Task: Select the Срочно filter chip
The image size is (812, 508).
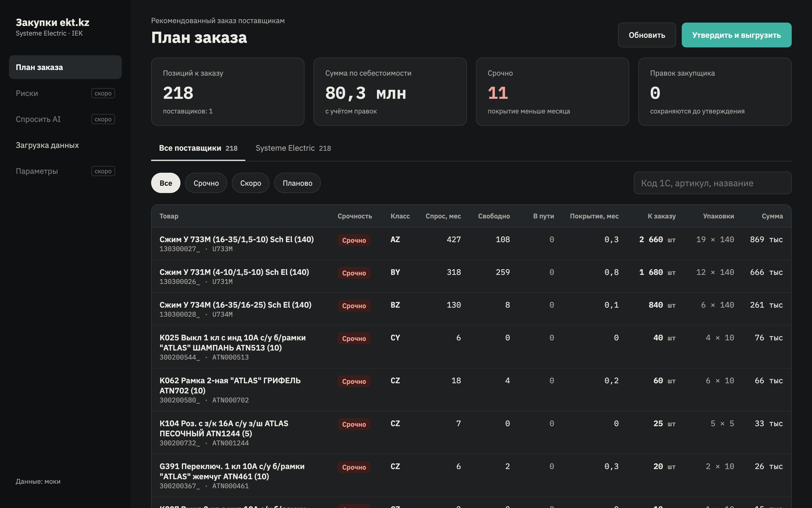Action: pyautogui.click(x=206, y=183)
